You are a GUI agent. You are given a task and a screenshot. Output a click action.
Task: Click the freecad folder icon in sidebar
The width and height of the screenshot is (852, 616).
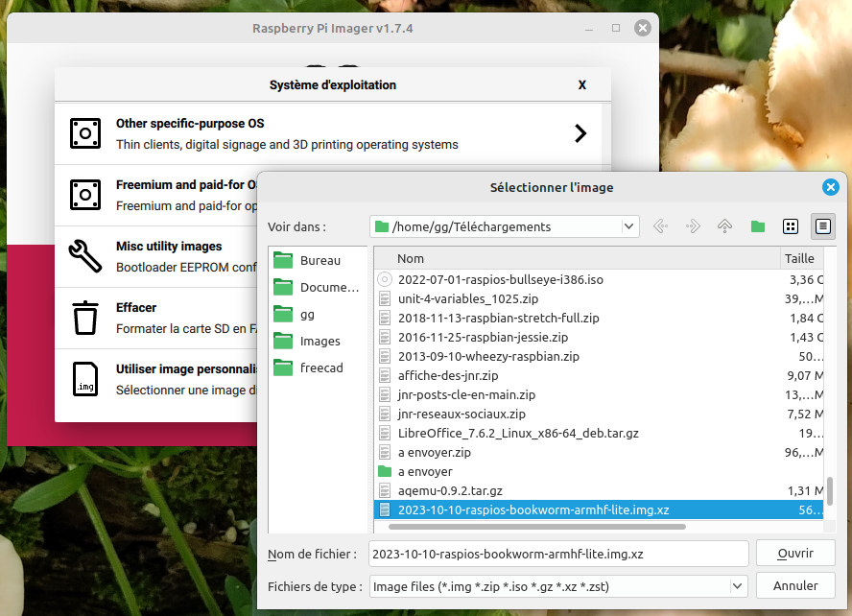pyautogui.click(x=283, y=367)
